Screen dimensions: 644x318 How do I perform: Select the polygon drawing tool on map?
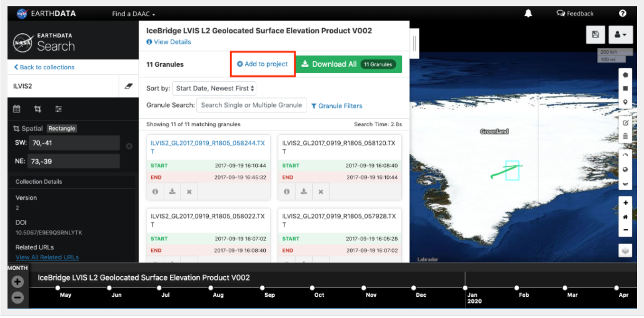(x=625, y=75)
